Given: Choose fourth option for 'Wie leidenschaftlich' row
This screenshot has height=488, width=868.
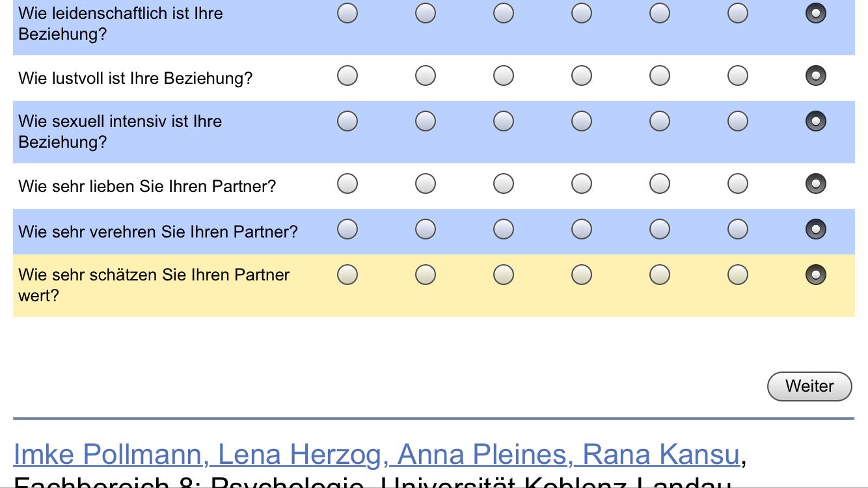Looking at the screenshot, I should 582,13.
